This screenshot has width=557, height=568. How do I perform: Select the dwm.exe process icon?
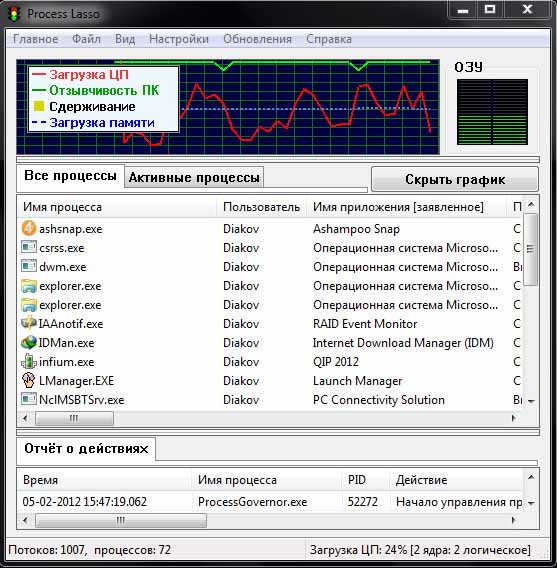coord(29,266)
